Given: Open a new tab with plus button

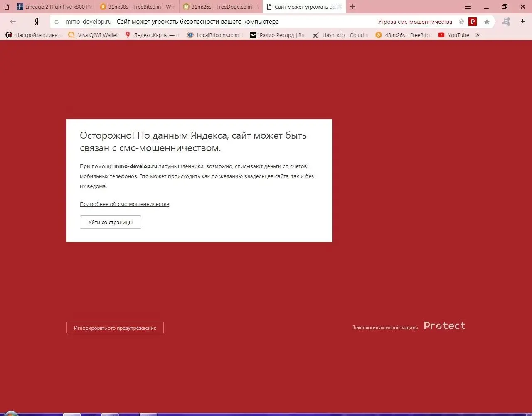Looking at the screenshot, I should [352, 7].
